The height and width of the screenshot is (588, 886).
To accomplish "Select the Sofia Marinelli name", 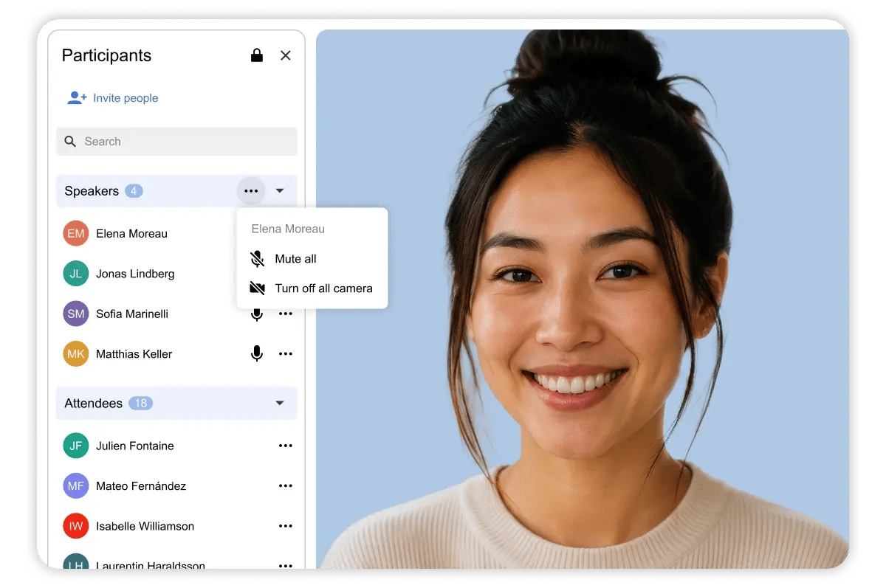I will [x=132, y=314].
